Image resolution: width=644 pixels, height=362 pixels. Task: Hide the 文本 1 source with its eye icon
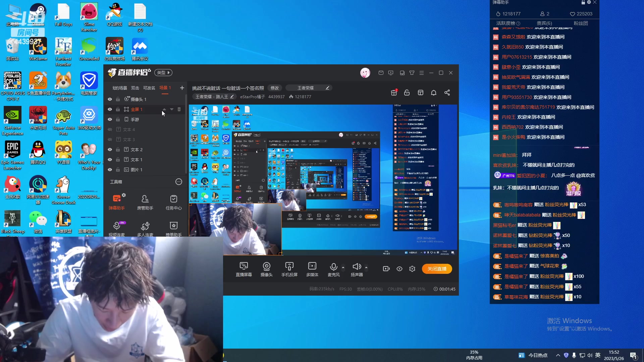110,160
